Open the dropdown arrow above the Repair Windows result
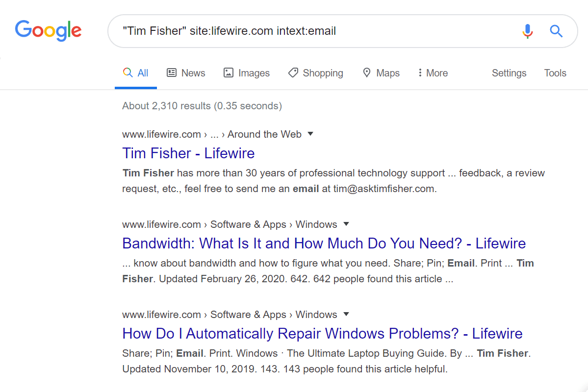This screenshot has height=392, width=588. pyautogui.click(x=346, y=314)
